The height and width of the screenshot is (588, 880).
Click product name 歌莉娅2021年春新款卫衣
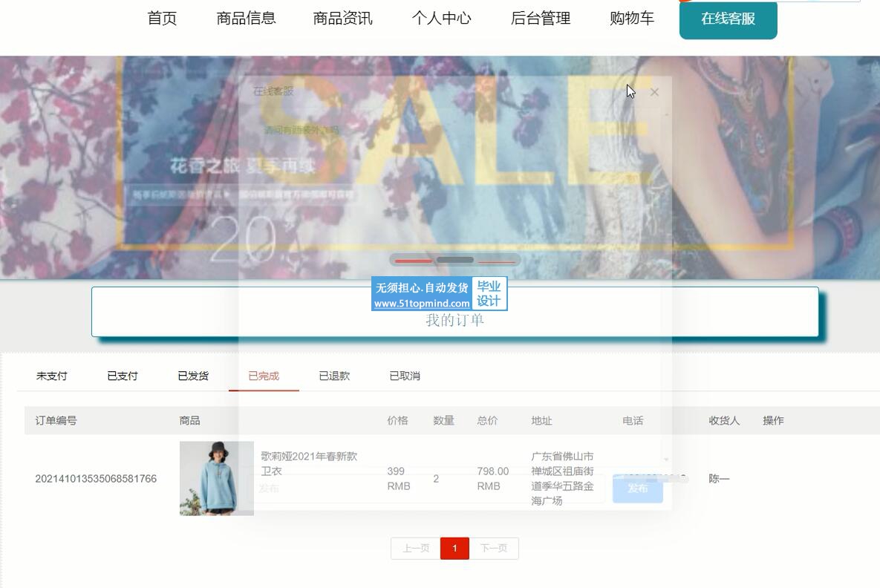click(x=309, y=463)
